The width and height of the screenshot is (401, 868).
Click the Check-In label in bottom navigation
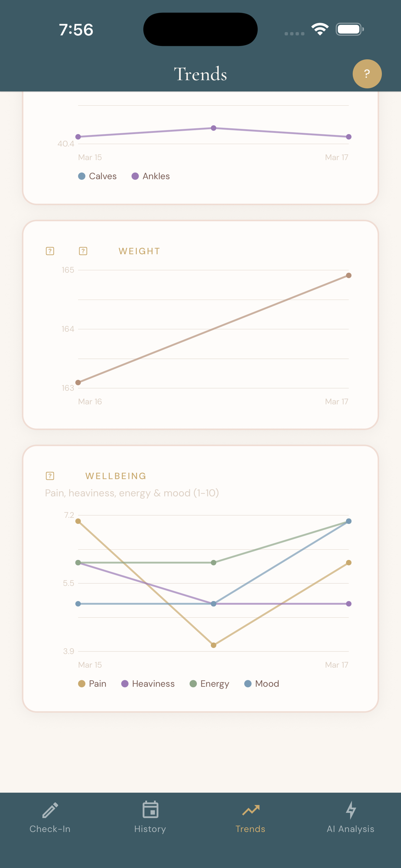(50, 829)
